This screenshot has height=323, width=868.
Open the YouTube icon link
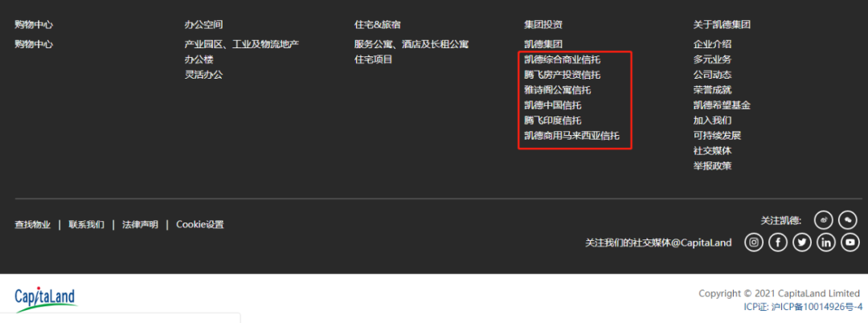tap(850, 243)
